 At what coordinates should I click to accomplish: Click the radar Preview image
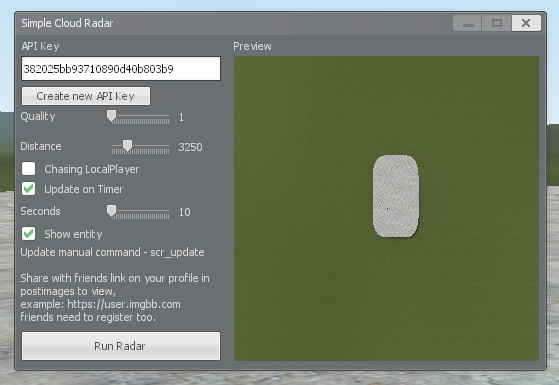tap(386, 209)
